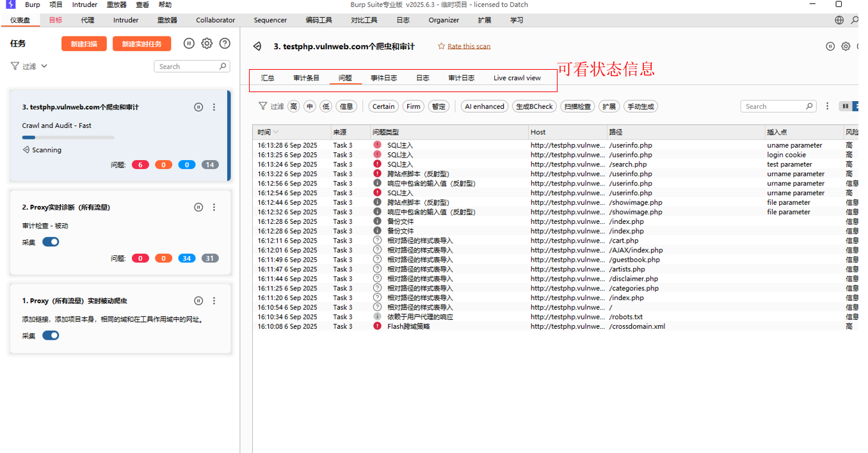The height and width of the screenshot is (453, 868).
Task: Click the red severity icon of the Flash跨域策略 row
Action: click(x=377, y=326)
